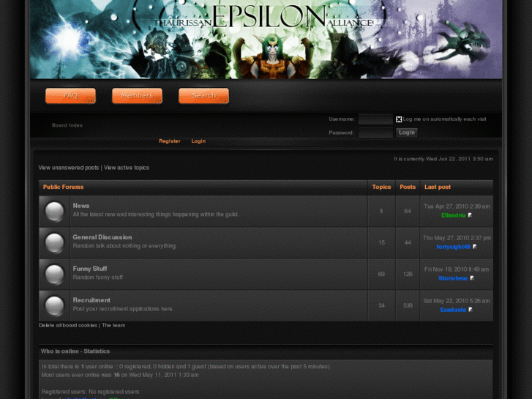Open Exadusta's user profile link
Viewport: 532px width, 399px height.
point(453,310)
